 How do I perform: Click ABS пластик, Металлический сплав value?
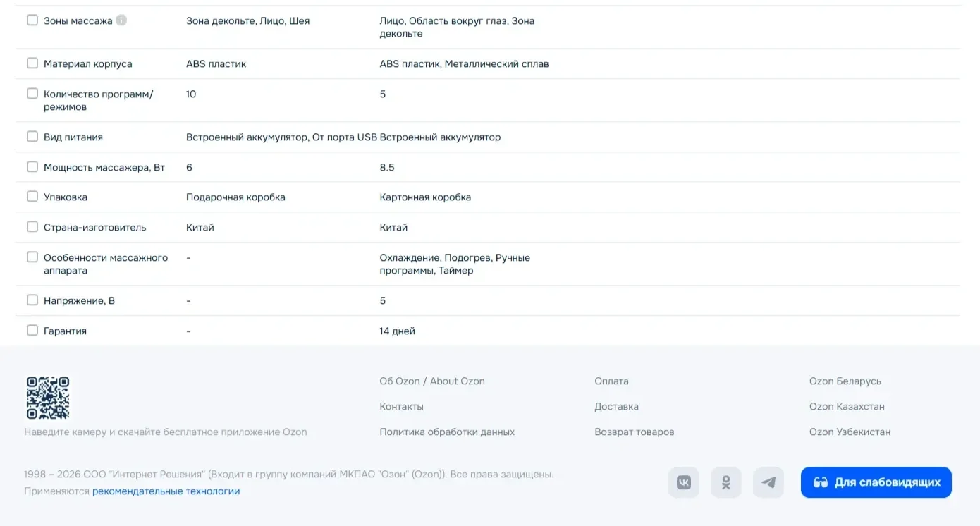click(x=464, y=63)
